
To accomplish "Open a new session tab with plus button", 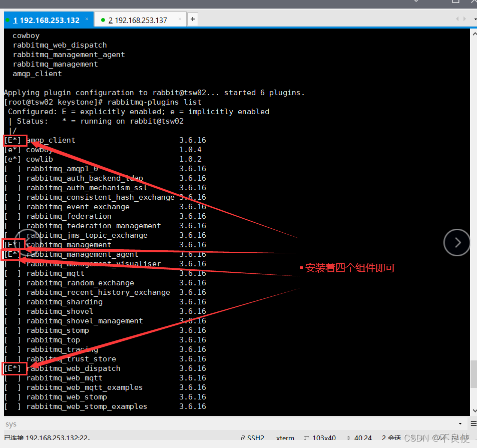I will (x=193, y=19).
